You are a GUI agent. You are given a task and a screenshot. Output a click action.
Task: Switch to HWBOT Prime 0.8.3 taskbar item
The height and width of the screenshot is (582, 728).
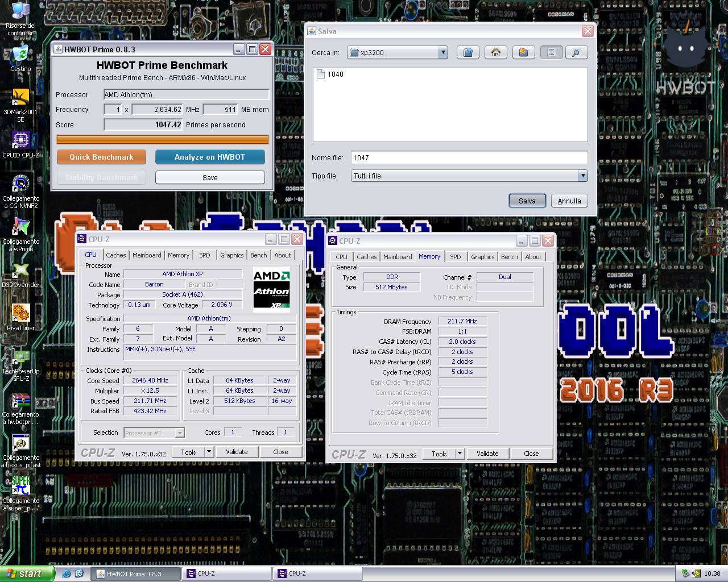coord(136,573)
